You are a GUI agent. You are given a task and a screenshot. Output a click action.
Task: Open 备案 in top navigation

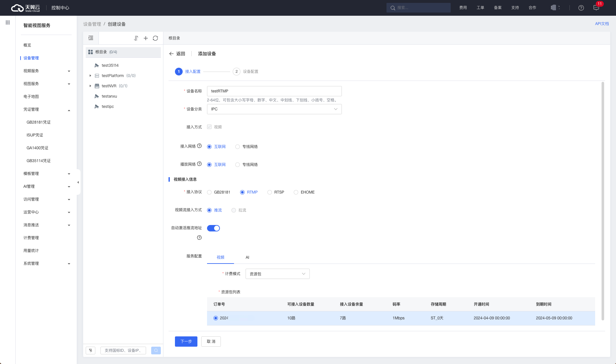(x=498, y=8)
